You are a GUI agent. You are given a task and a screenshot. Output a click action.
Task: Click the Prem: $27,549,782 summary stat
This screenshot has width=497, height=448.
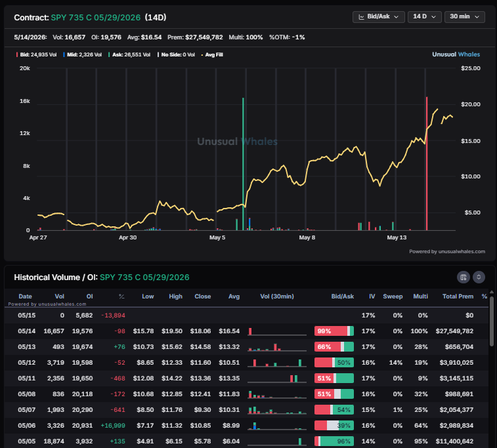tap(195, 37)
